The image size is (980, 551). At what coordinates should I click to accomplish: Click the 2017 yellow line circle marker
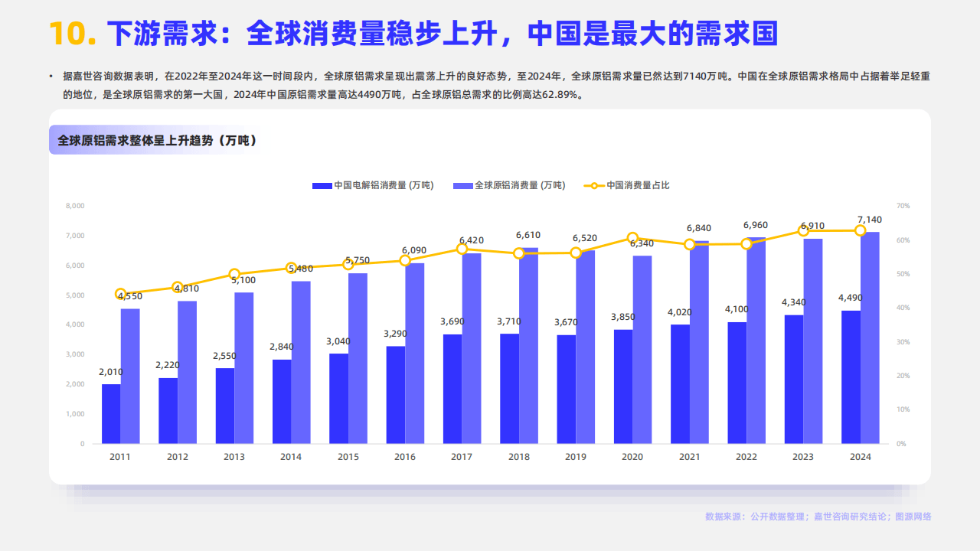pyautogui.click(x=462, y=249)
